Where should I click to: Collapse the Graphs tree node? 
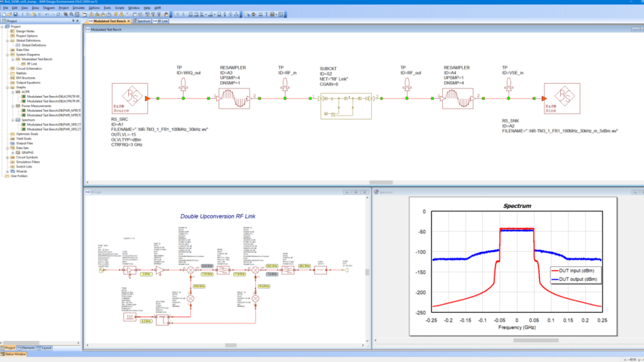coord(8,87)
